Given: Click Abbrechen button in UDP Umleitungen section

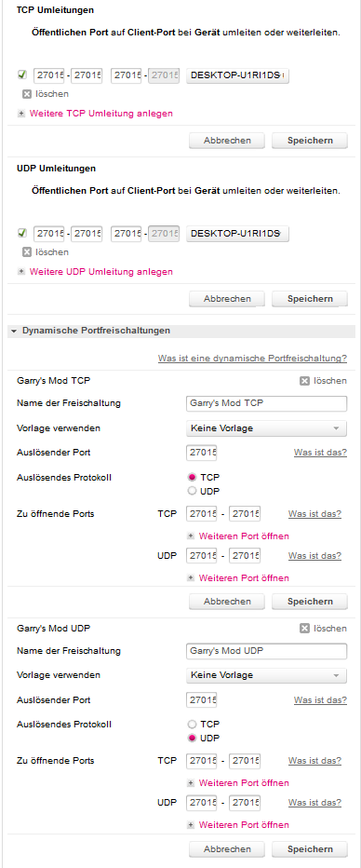Looking at the screenshot, I should click(227, 299).
